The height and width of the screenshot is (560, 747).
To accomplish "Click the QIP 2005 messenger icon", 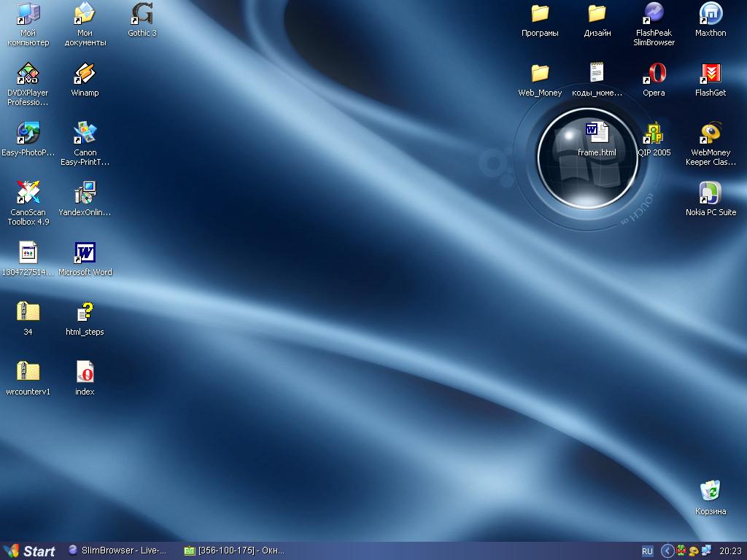I will pos(654,133).
